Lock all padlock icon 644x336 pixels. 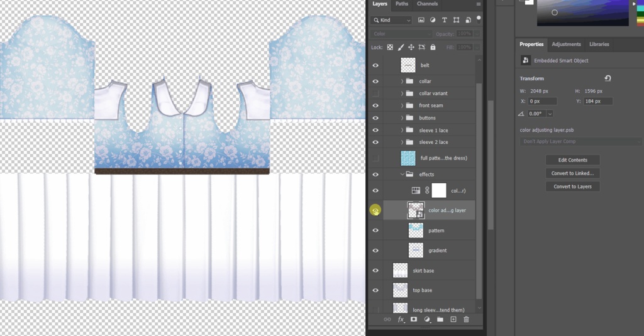(433, 47)
